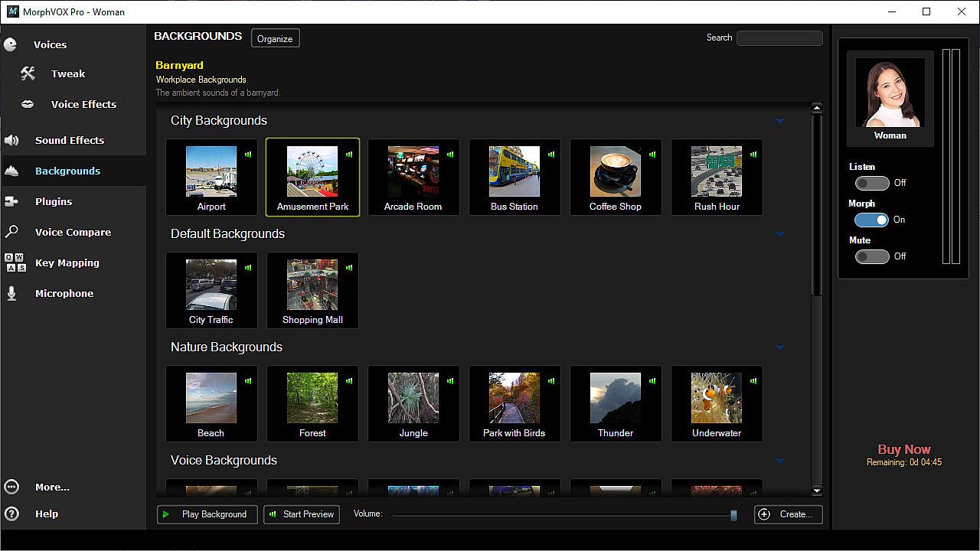Pick the Arcade Room background
The width and height of the screenshot is (980, 551).
(413, 177)
